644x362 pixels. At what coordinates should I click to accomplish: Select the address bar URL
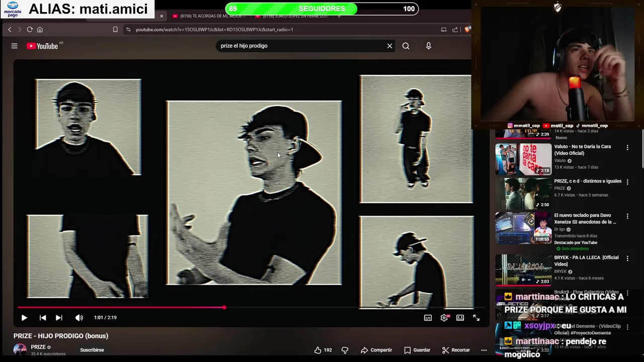tap(214, 30)
